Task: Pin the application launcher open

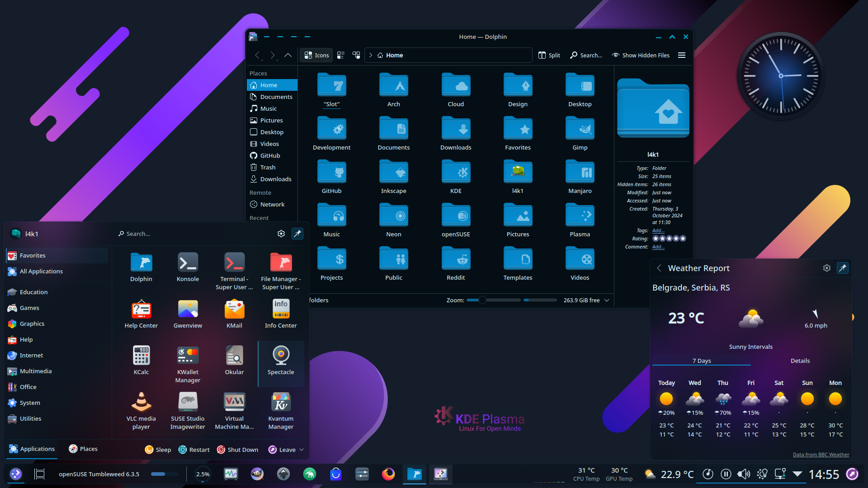Action: pos(297,234)
